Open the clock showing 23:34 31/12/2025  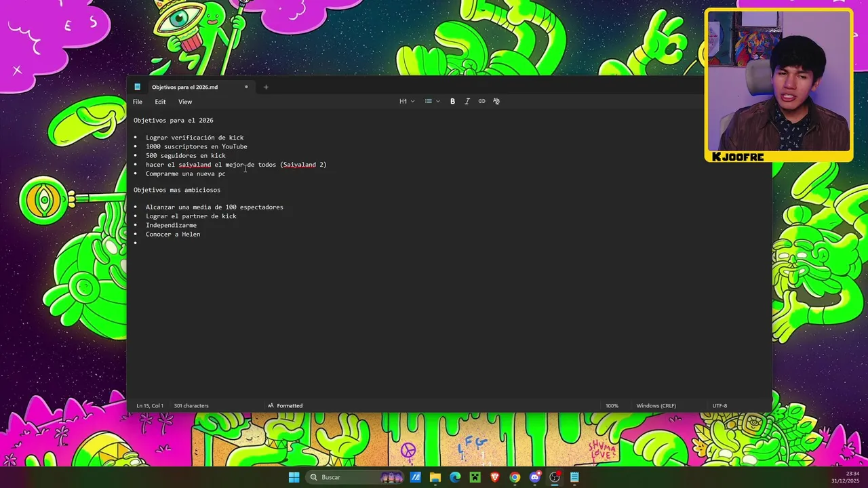(846, 477)
